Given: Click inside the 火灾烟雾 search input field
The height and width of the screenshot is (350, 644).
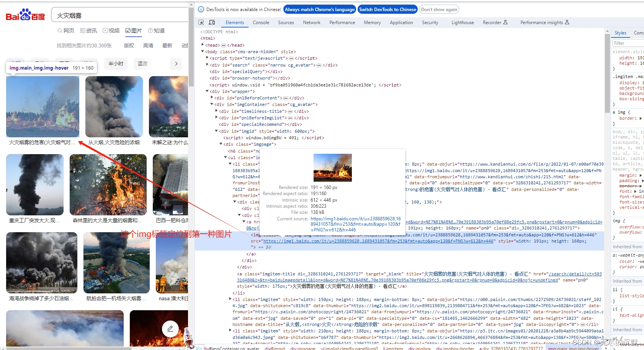Looking at the screenshot, I should coord(115,15).
